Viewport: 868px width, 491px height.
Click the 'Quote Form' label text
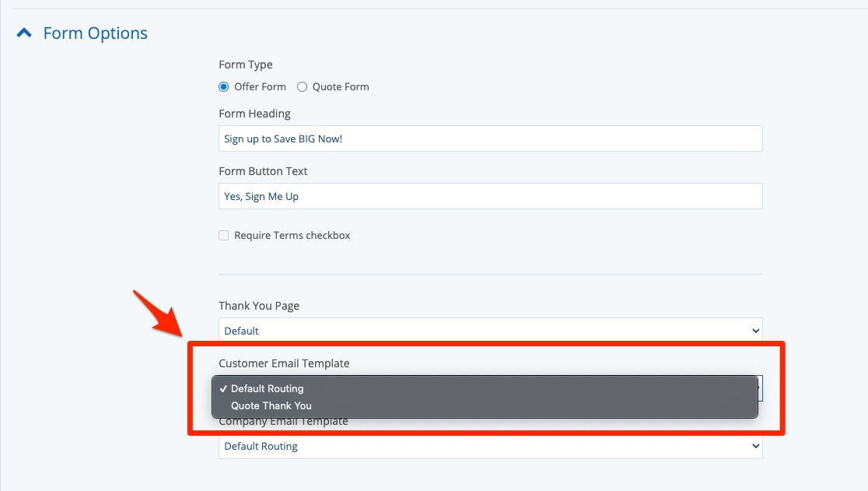pyautogui.click(x=341, y=87)
